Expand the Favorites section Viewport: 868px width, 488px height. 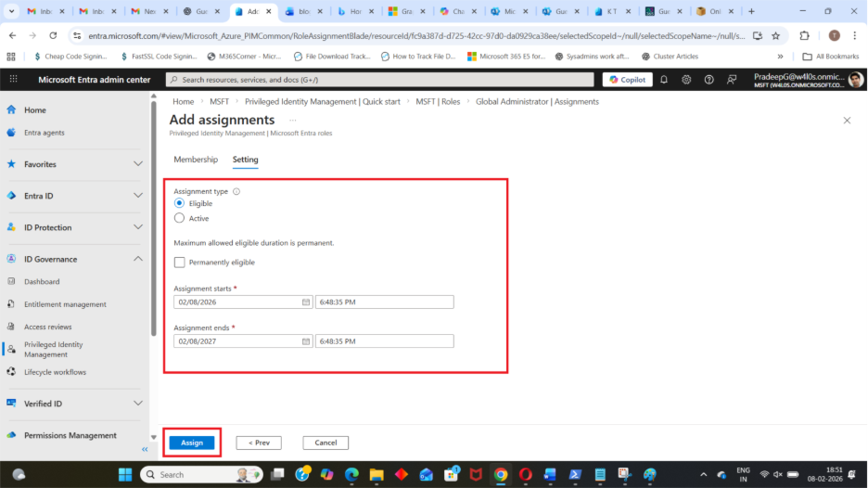pos(137,164)
